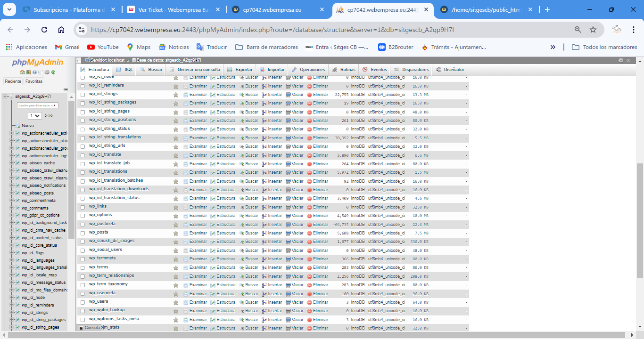Viewport: 644px width, 339px height.
Task: Click page settings gear in breadcrumb bar
Action: [621, 60]
